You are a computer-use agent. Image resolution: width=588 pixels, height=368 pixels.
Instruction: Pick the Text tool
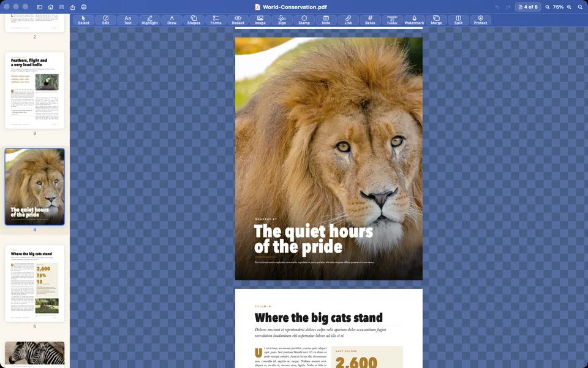(128, 20)
